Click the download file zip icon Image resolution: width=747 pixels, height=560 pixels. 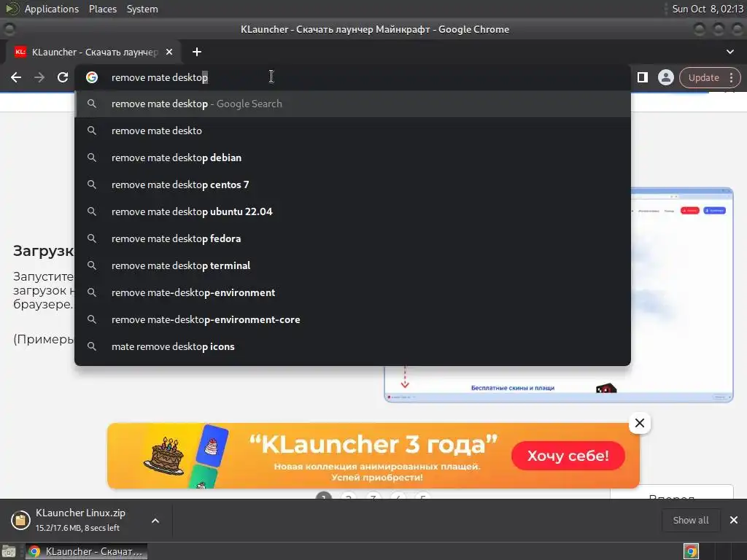click(x=20, y=520)
